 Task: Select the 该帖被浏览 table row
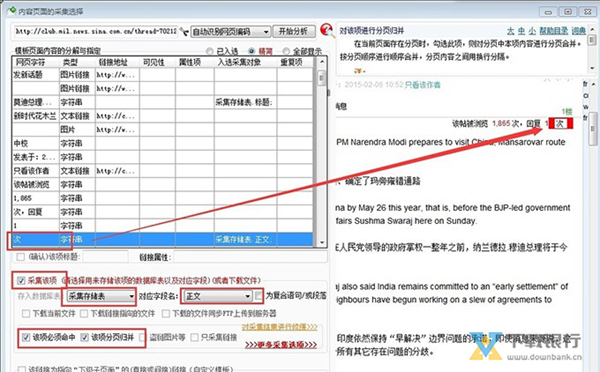tap(163, 184)
